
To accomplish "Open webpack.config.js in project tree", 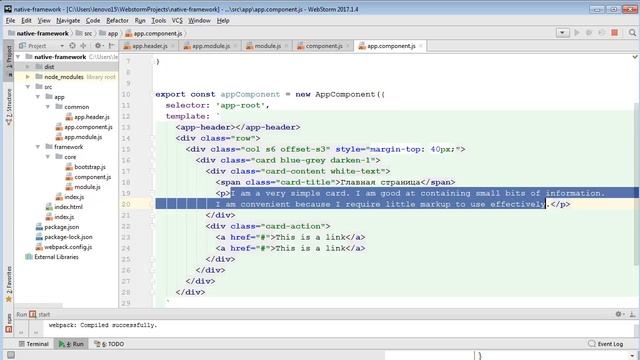I will click(64, 247).
